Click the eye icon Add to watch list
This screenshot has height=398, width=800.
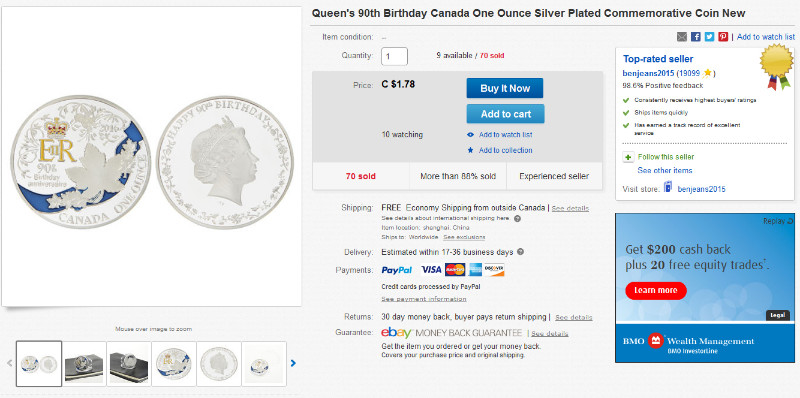click(470, 135)
